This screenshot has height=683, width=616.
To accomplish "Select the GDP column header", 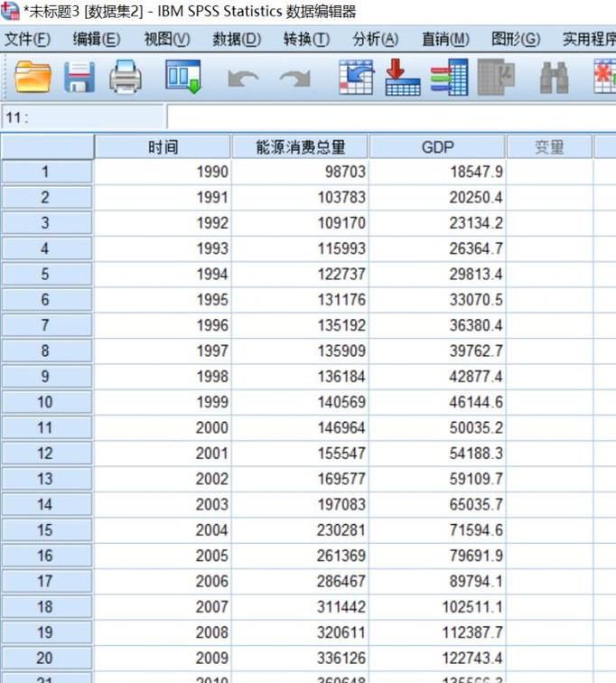I will click(437, 147).
